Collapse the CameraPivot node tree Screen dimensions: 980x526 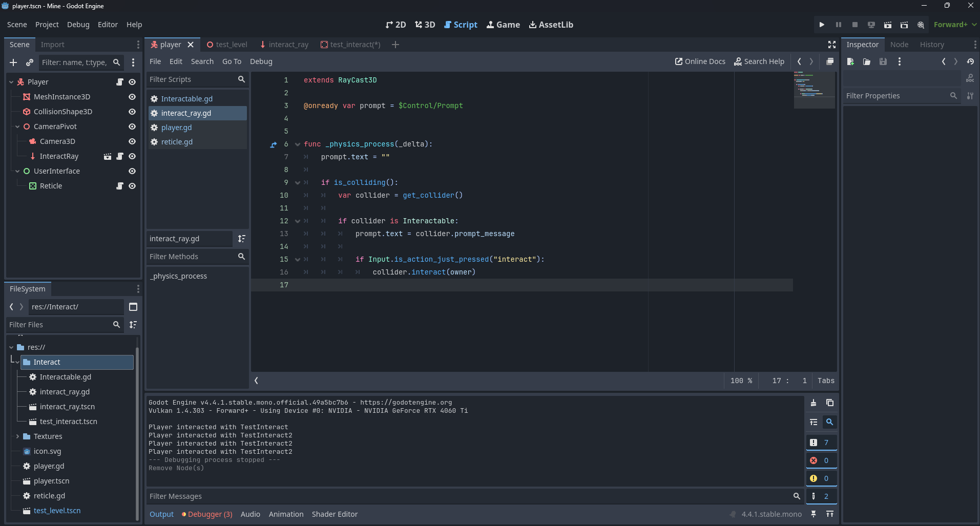click(17, 127)
